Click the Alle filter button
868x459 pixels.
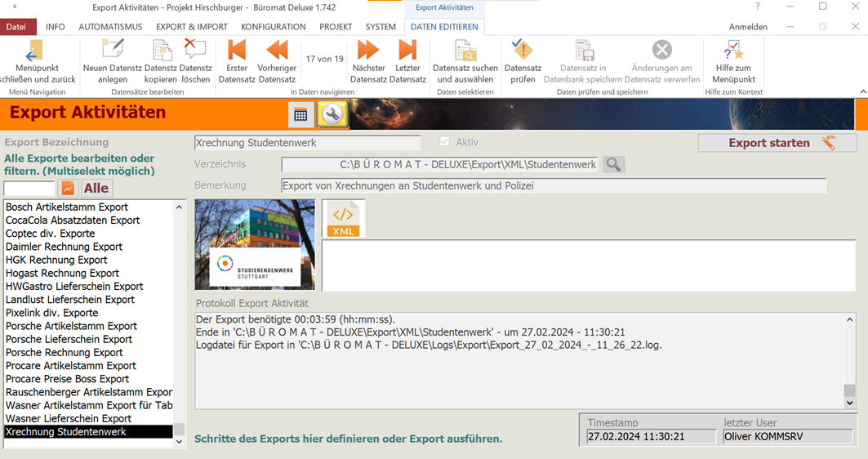(x=96, y=189)
